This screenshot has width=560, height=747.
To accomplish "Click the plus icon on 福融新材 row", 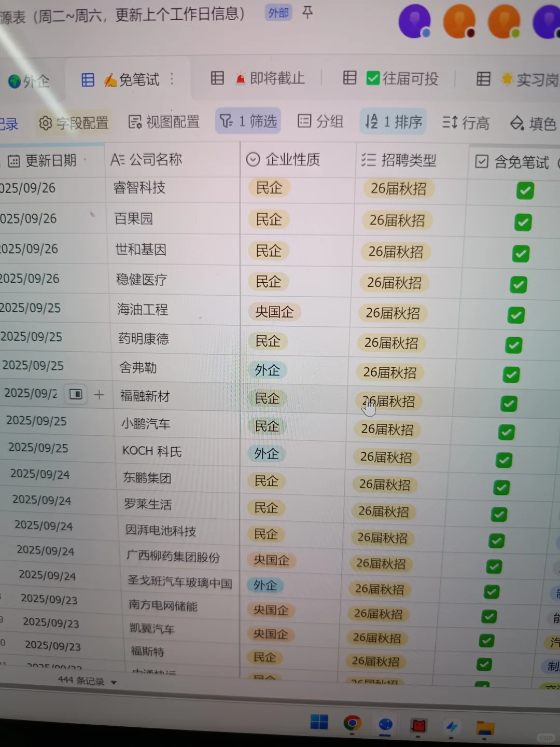I will pos(99,395).
